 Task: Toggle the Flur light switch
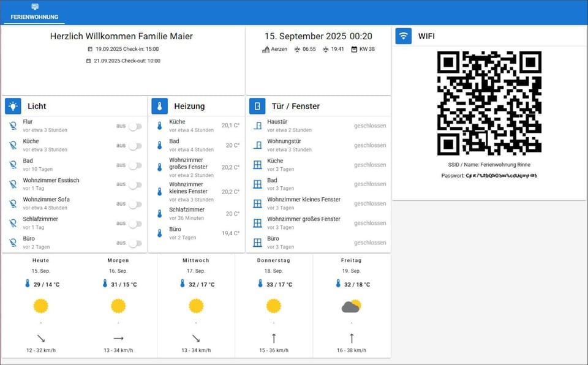[x=135, y=126]
